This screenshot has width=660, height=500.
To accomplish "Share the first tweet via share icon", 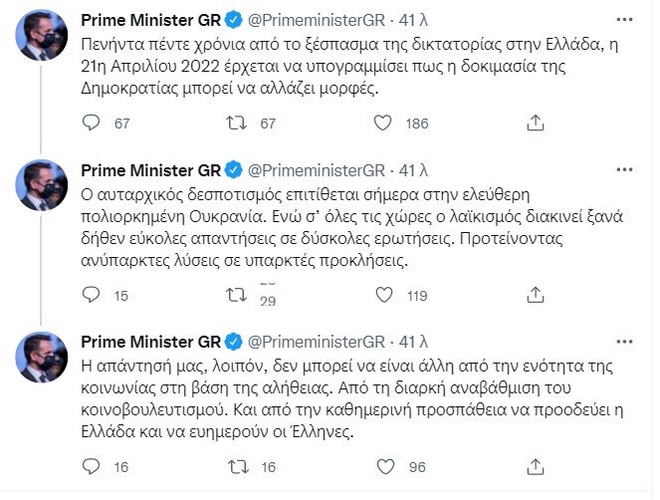I will coord(536,123).
